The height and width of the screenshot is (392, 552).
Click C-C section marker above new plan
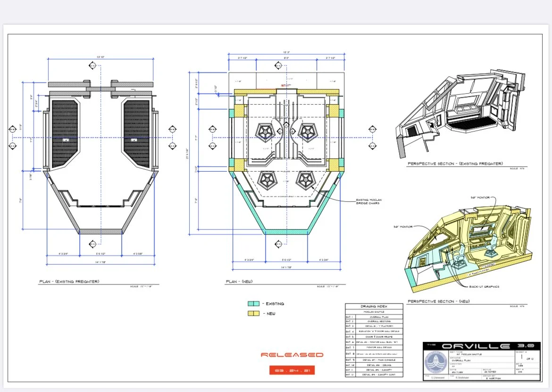pyautogui.click(x=278, y=66)
